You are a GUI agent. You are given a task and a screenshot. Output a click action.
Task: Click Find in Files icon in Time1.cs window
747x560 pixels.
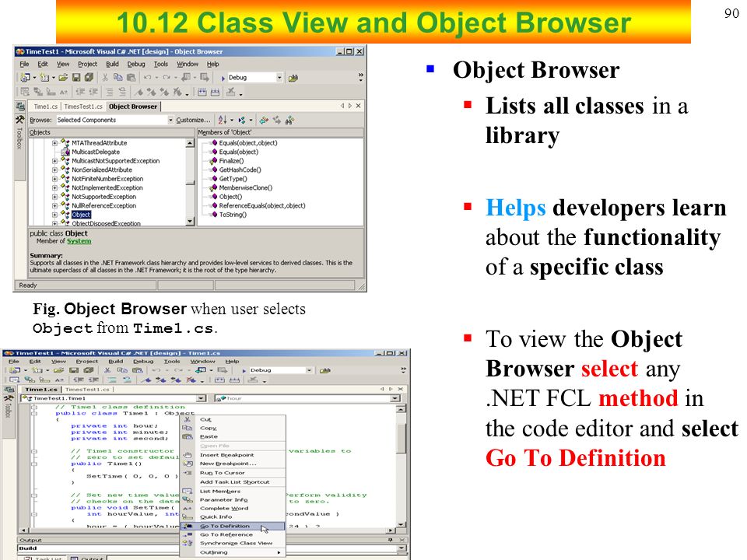pyautogui.click(x=325, y=370)
